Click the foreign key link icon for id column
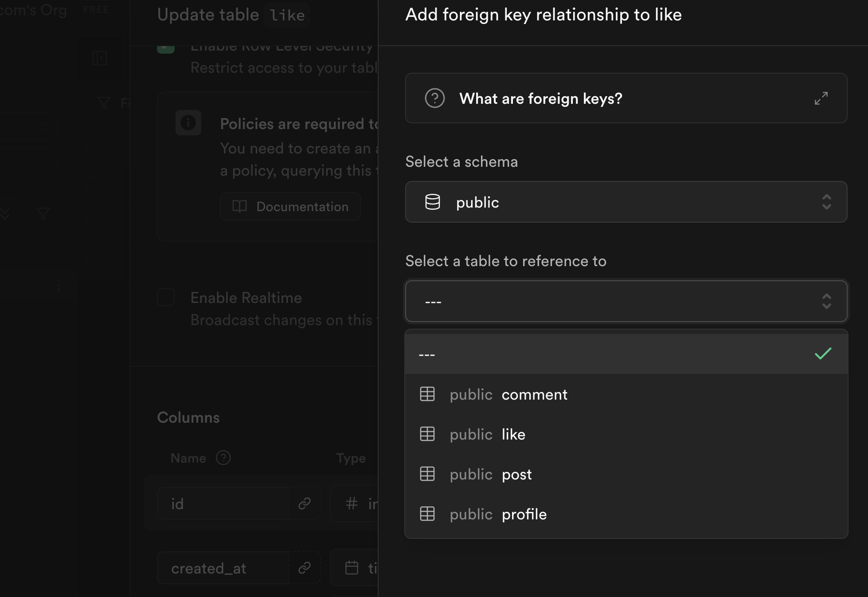This screenshot has height=597, width=868. 304,503
